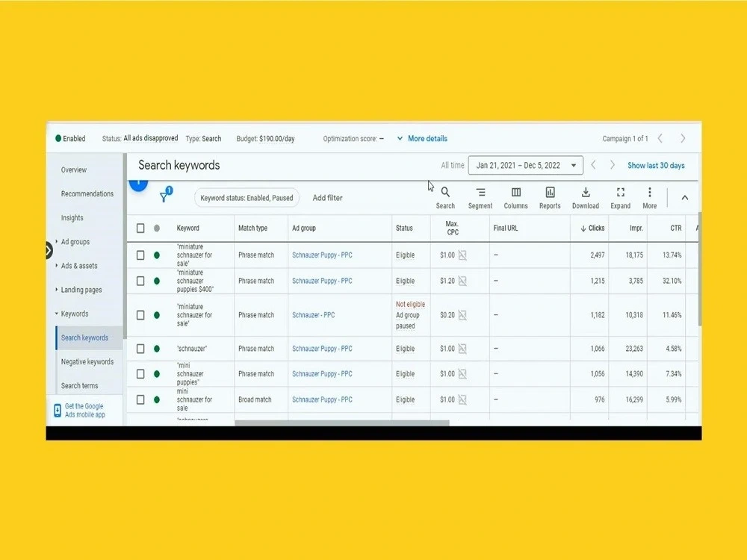Click the filter funnel icon
The image size is (747, 560).
click(164, 196)
